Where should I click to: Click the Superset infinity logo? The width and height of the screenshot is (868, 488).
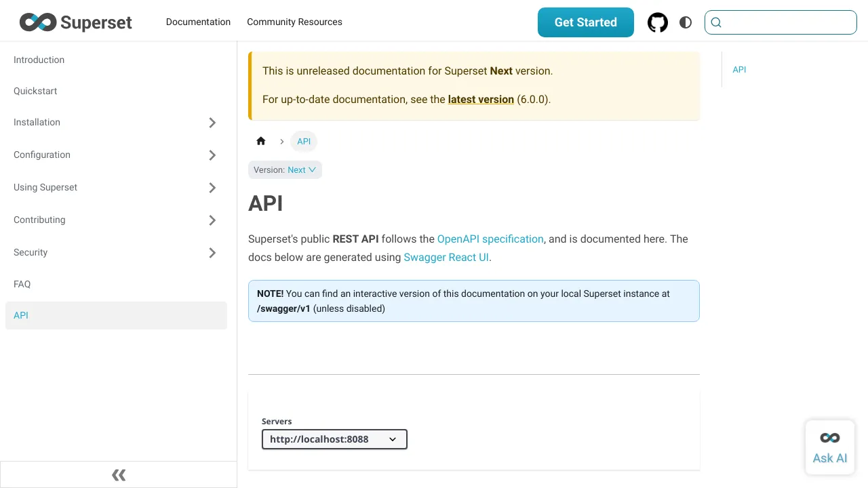pyautogui.click(x=37, y=22)
